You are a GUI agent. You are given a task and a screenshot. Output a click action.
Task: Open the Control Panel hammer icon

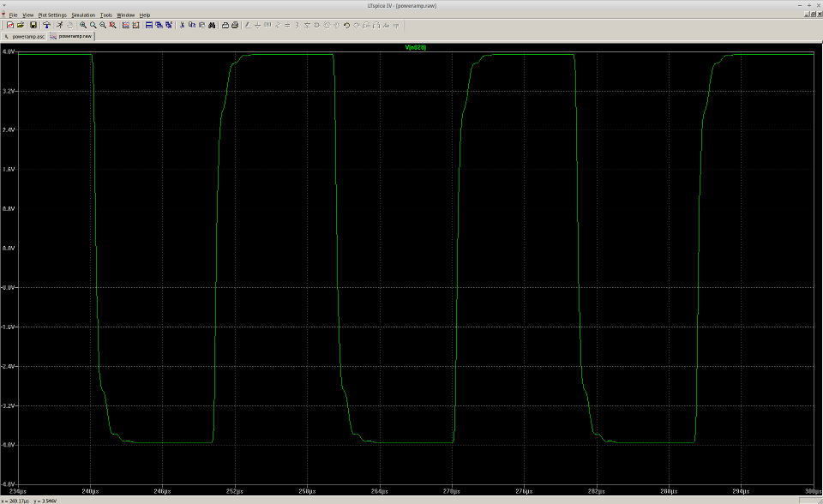click(46, 25)
